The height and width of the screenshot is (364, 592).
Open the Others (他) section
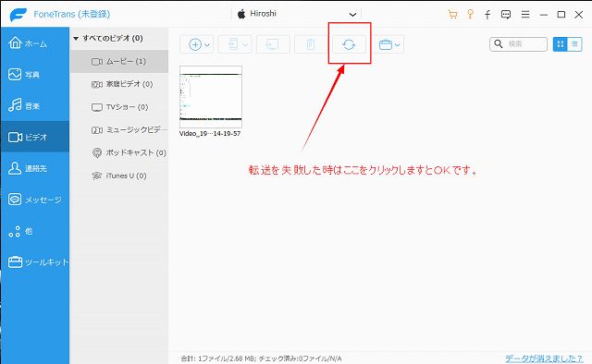[x=34, y=230]
